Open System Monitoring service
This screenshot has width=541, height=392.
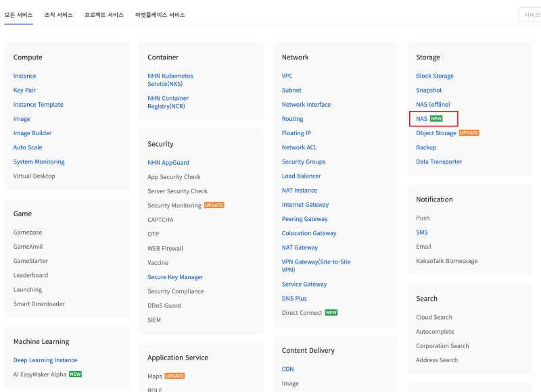39,162
